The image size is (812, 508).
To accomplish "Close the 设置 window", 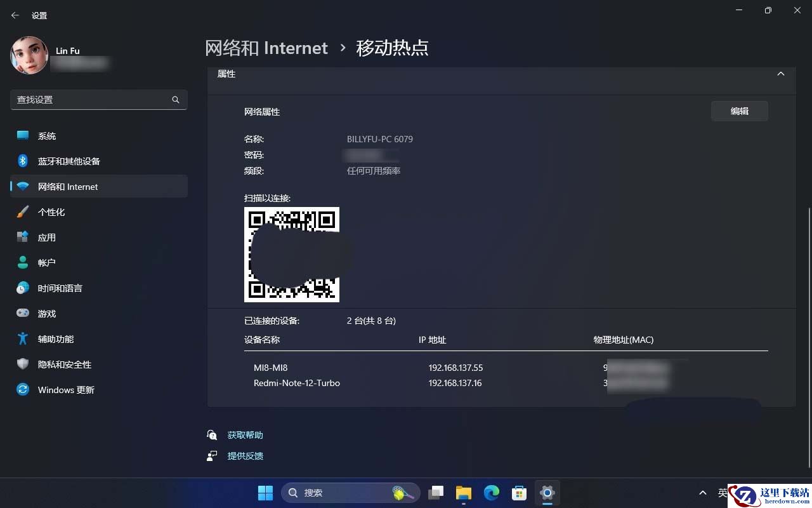I will [x=797, y=10].
